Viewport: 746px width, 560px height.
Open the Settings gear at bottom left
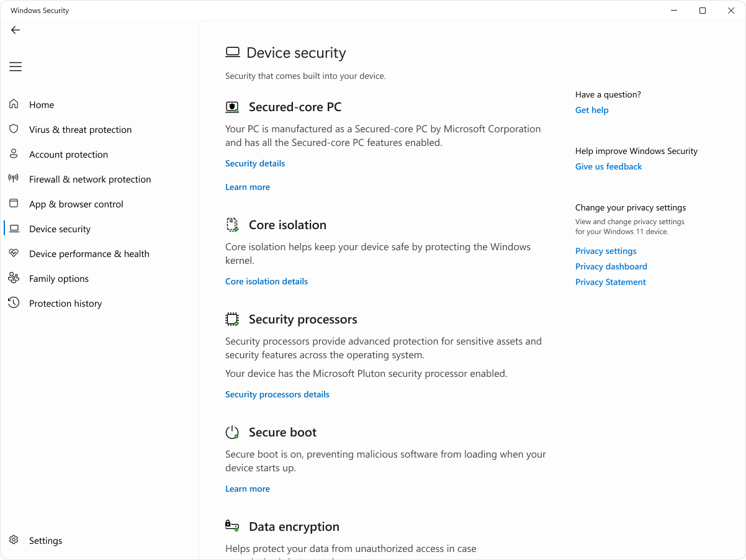(14, 540)
